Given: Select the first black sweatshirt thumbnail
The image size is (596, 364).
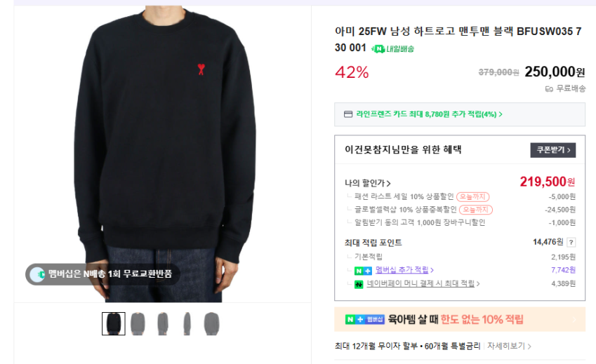Looking at the screenshot, I should pyautogui.click(x=113, y=324).
